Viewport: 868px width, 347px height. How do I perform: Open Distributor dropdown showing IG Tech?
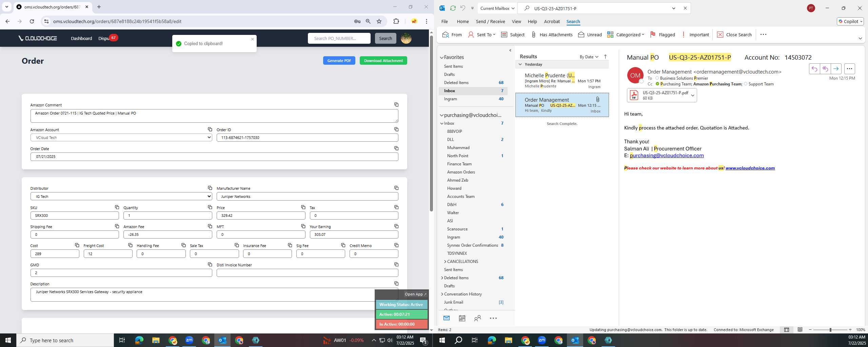pyautogui.click(x=121, y=196)
